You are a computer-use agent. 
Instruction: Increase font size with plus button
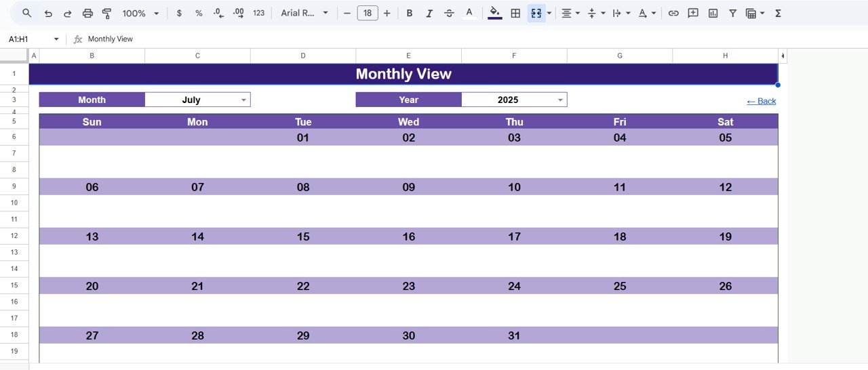tap(387, 14)
